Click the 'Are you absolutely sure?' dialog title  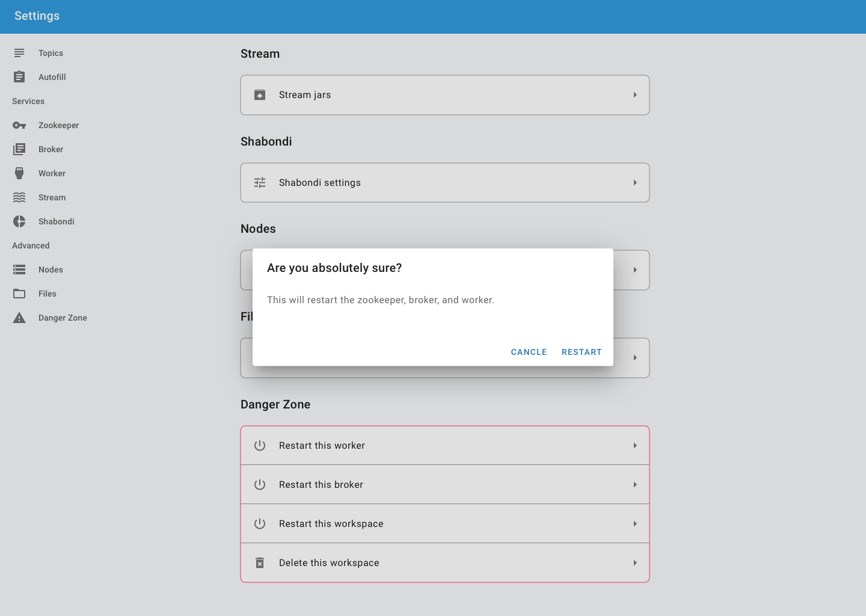click(x=334, y=268)
